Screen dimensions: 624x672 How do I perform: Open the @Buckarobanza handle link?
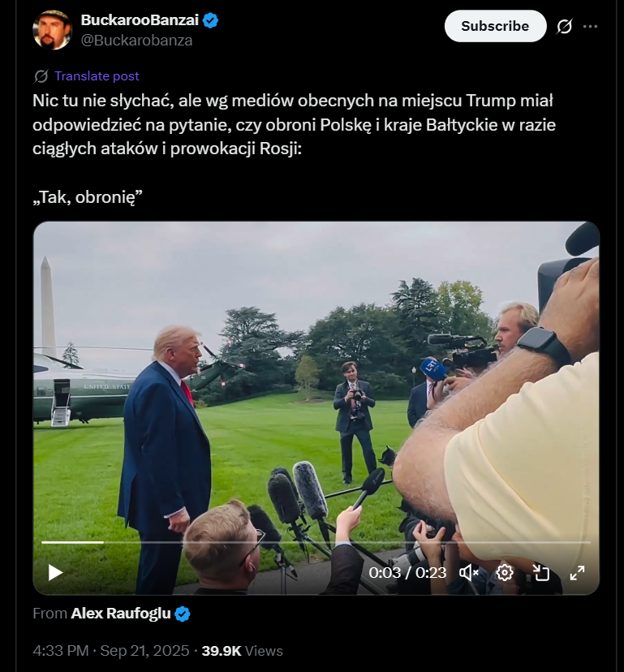pos(136,40)
